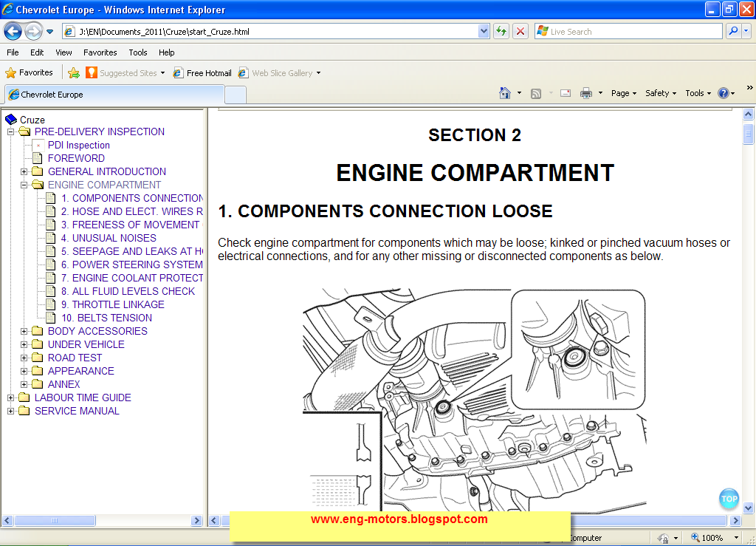Open 8. ALL FLUID LEVELS CHECK topic
756x546 pixels.
tap(128, 291)
